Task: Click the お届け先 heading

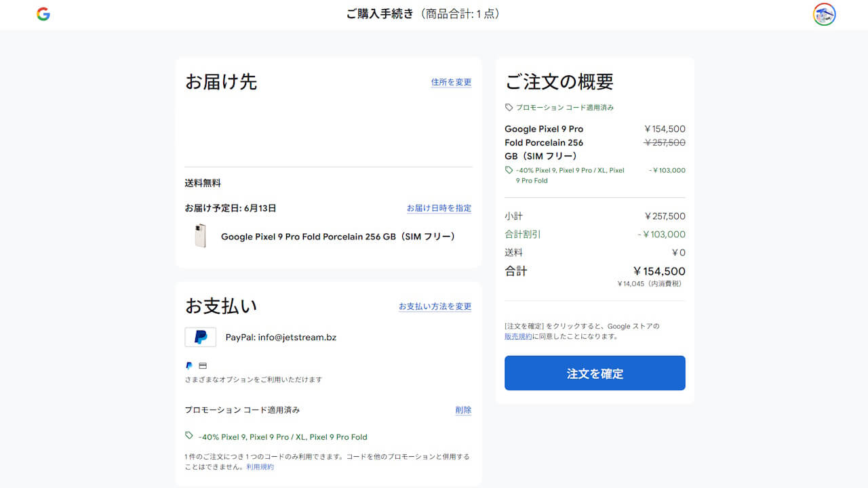Action: [x=221, y=82]
